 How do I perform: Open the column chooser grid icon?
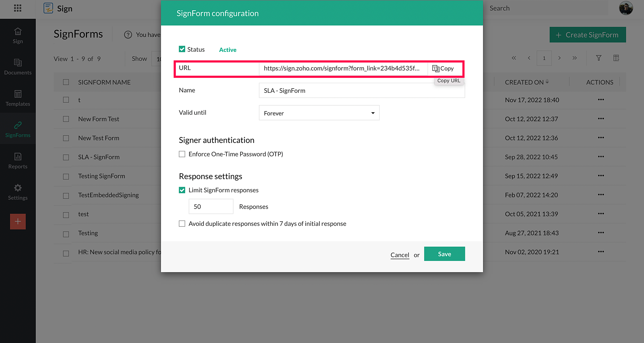point(616,58)
